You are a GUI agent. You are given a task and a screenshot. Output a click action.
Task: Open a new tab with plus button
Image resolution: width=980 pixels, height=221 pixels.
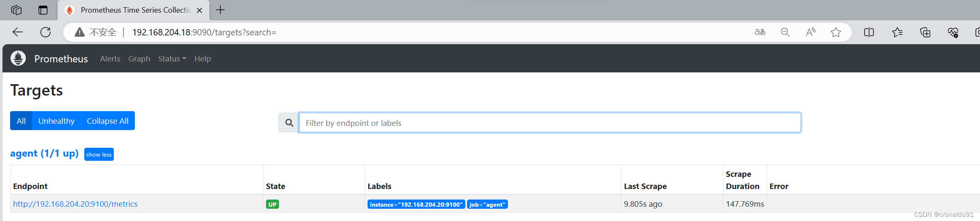point(220,10)
